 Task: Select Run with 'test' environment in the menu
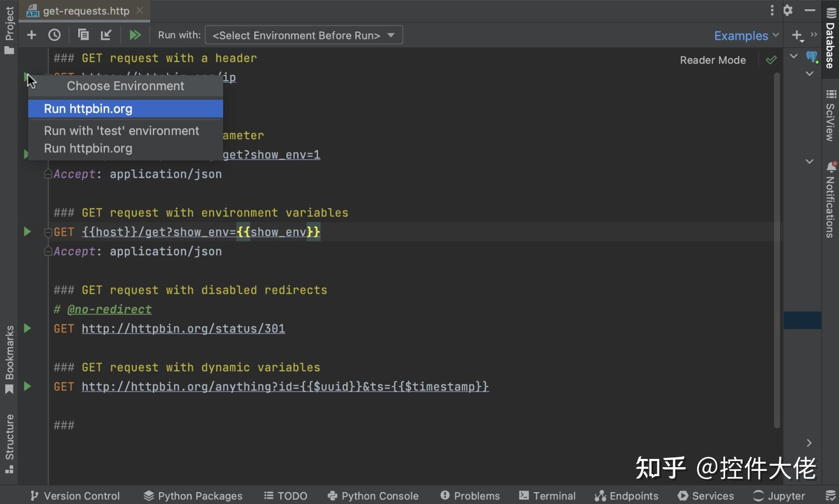click(121, 131)
